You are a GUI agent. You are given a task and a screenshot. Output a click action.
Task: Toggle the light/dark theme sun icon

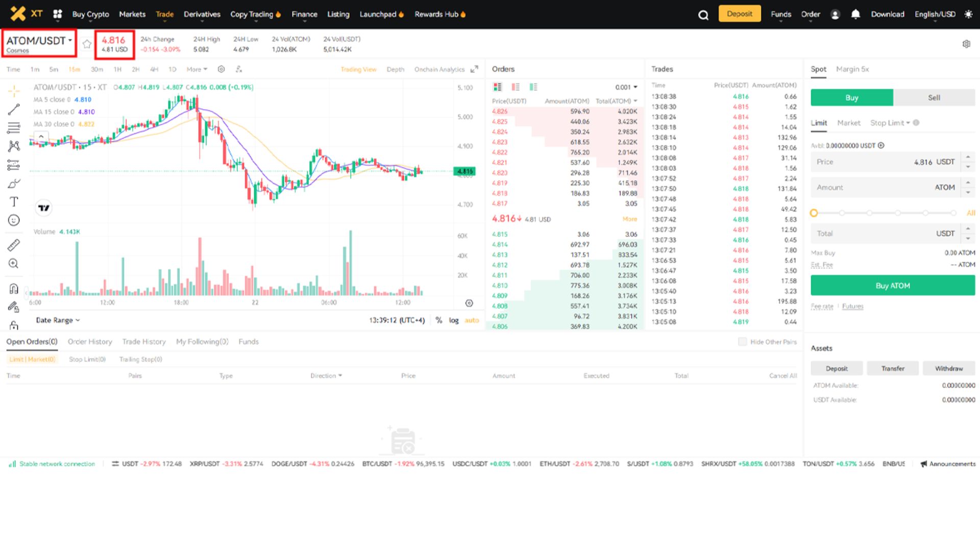point(968,14)
